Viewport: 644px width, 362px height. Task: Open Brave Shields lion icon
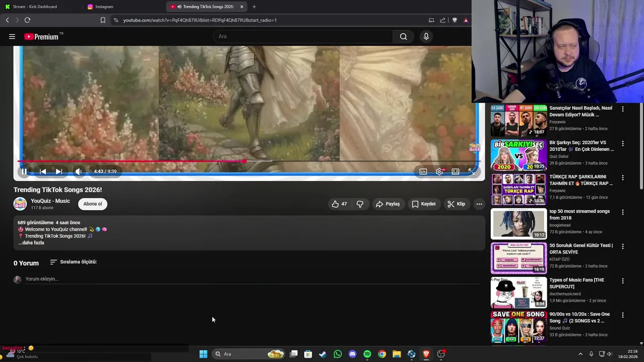[x=455, y=20]
